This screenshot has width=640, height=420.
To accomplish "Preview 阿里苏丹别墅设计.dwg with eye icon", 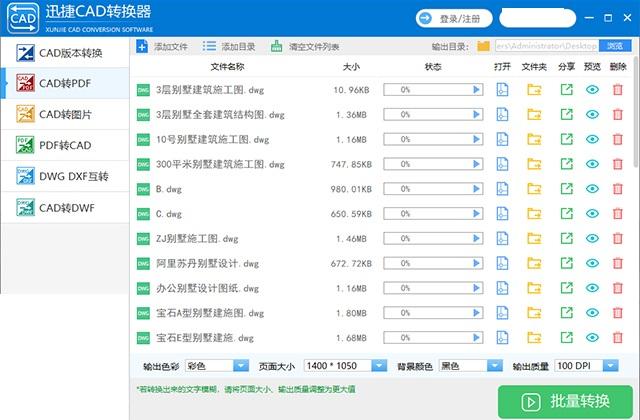I will (x=592, y=263).
